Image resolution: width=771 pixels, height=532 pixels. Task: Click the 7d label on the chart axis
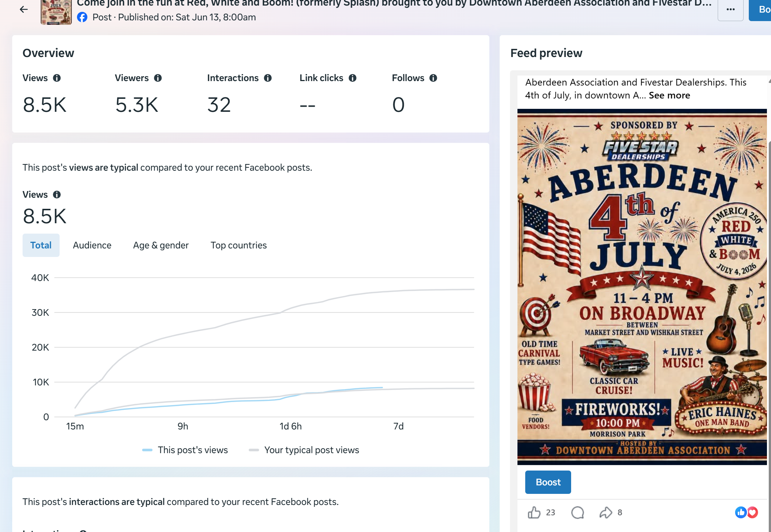pos(398,426)
